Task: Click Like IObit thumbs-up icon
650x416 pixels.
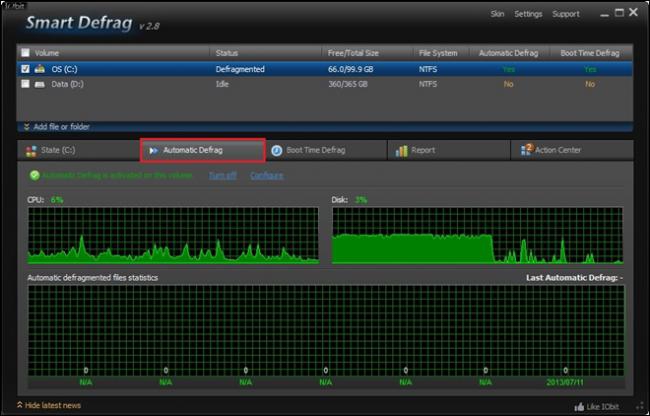Action: pyautogui.click(x=579, y=407)
